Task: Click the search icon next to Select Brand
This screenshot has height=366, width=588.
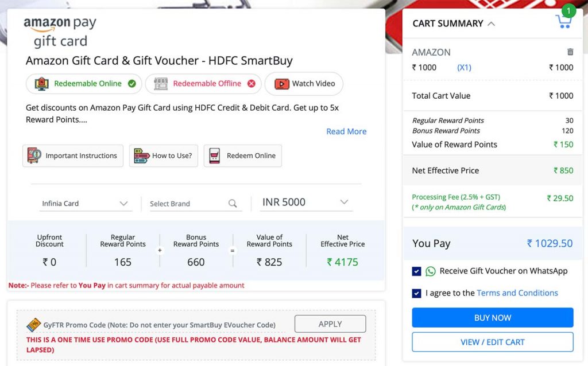Action: tap(232, 203)
